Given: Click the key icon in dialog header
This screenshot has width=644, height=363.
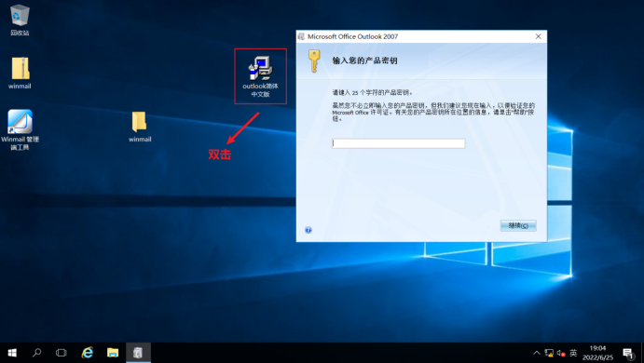Looking at the screenshot, I should 314,61.
